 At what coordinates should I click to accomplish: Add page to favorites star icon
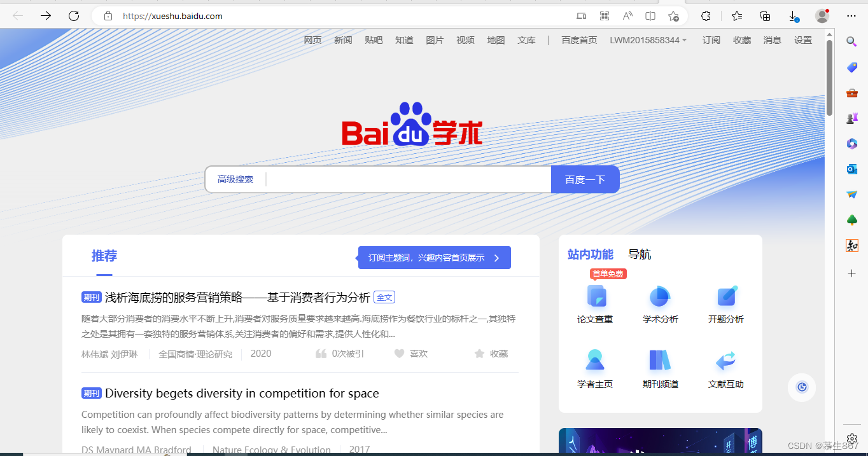click(673, 16)
